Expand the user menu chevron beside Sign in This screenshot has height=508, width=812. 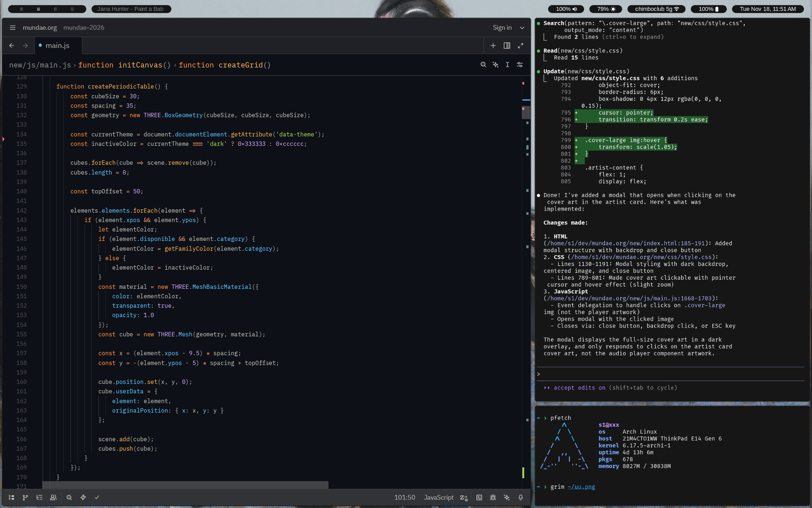(x=522, y=28)
